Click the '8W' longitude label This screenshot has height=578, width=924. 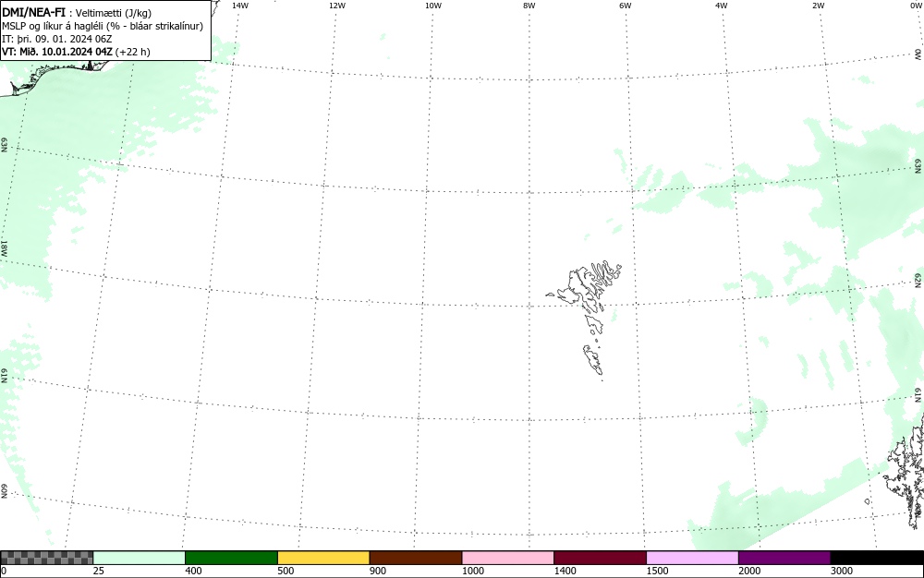tap(529, 6)
